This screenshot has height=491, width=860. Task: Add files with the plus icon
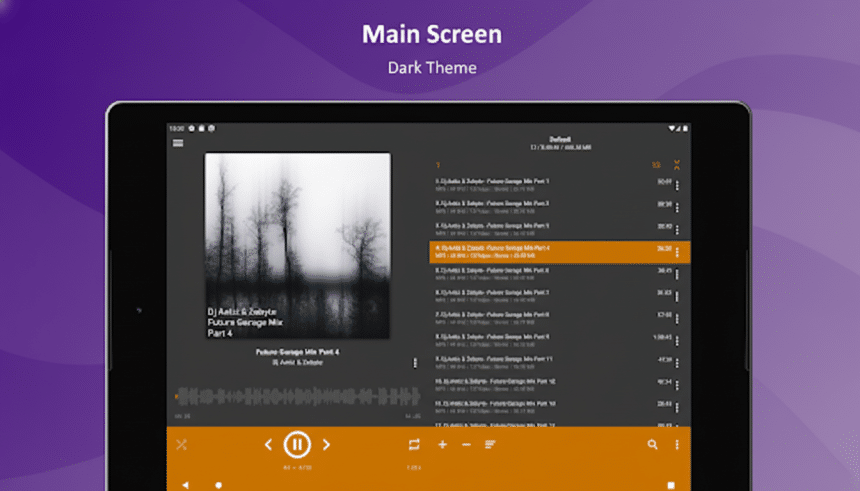443,444
